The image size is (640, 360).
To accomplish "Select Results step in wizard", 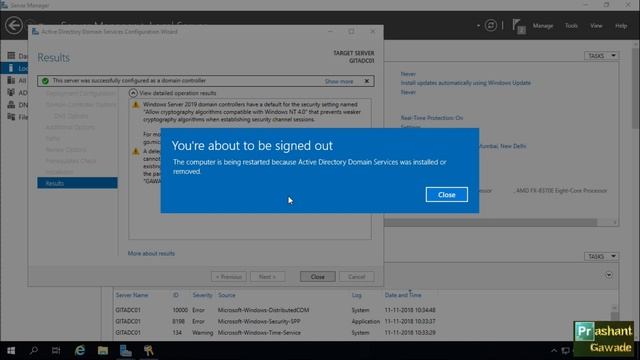I will [77, 183].
